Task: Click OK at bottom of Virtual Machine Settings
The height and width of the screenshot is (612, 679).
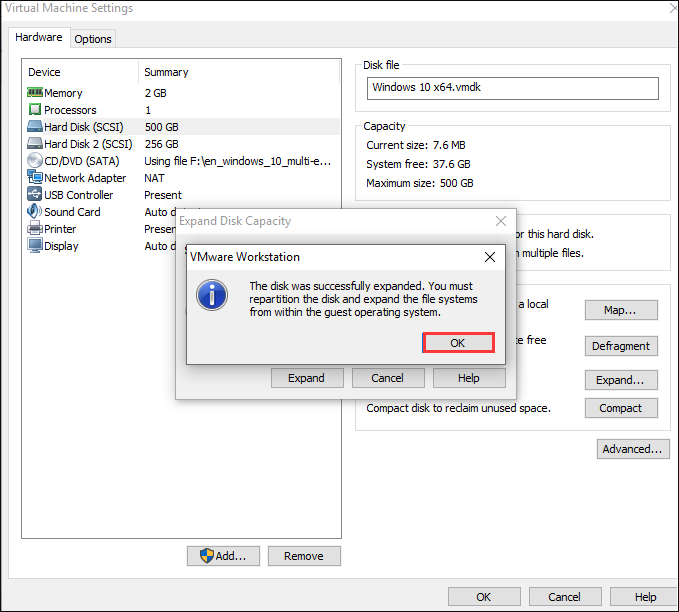Action: click(x=484, y=597)
